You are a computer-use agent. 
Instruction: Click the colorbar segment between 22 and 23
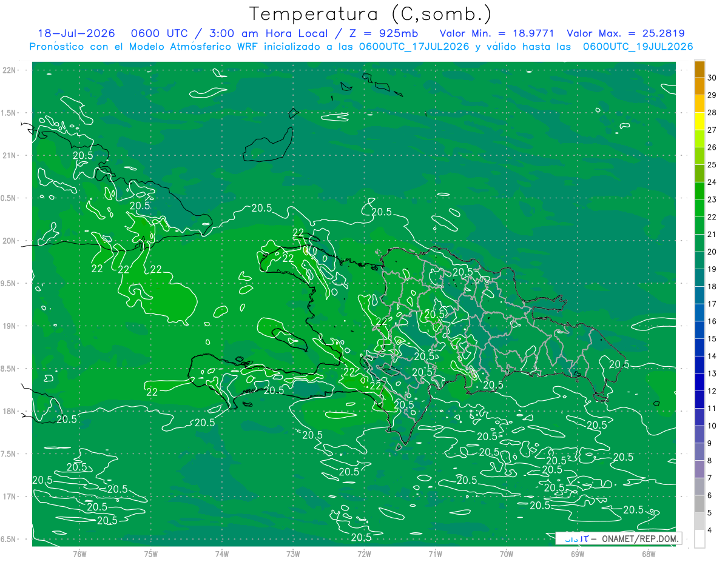(x=699, y=208)
